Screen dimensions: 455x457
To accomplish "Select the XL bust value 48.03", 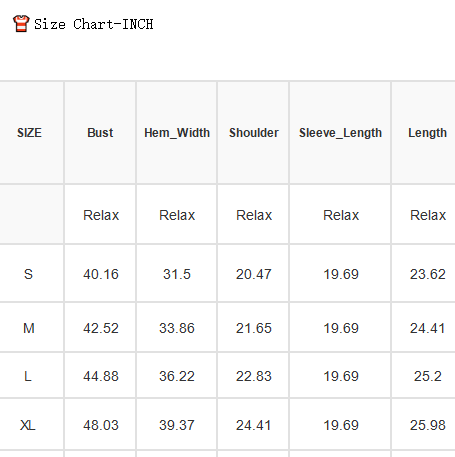I will [101, 425].
